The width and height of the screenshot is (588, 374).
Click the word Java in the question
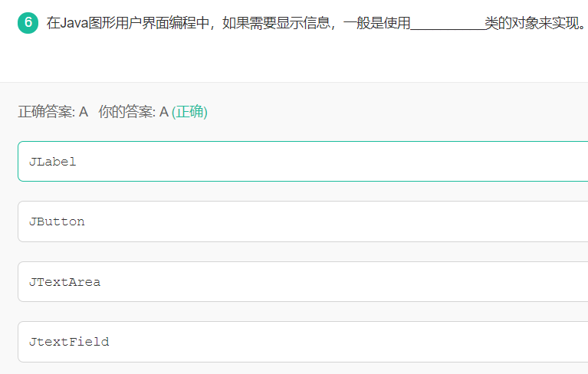[74, 23]
